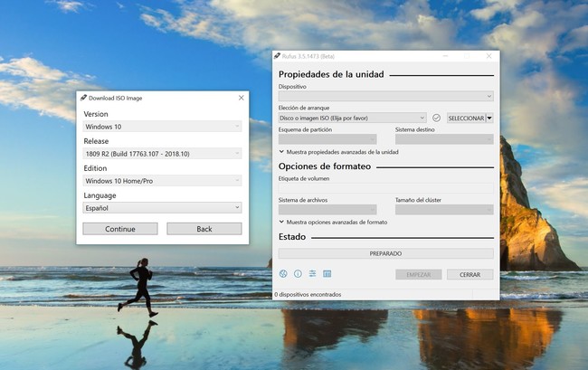
Task: Click the 'Rufus 3.5.1473 (Beta)' title text
Action: [308, 56]
